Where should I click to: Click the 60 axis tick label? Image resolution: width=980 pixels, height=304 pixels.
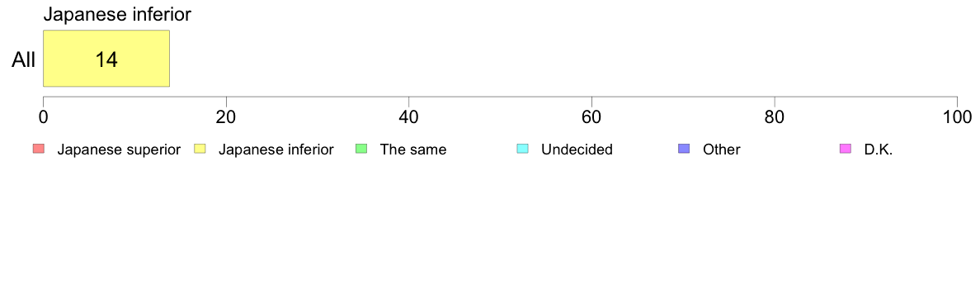pos(591,117)
